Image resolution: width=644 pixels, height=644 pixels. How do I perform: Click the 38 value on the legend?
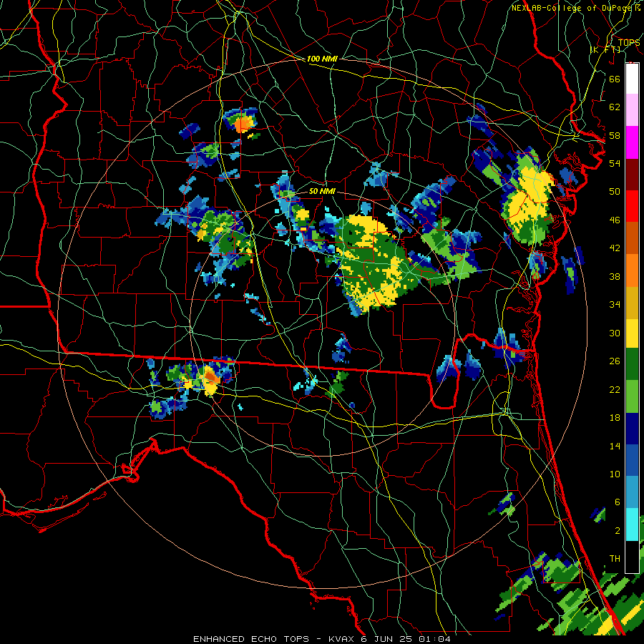pyautogui.click(x=615, y=276)
